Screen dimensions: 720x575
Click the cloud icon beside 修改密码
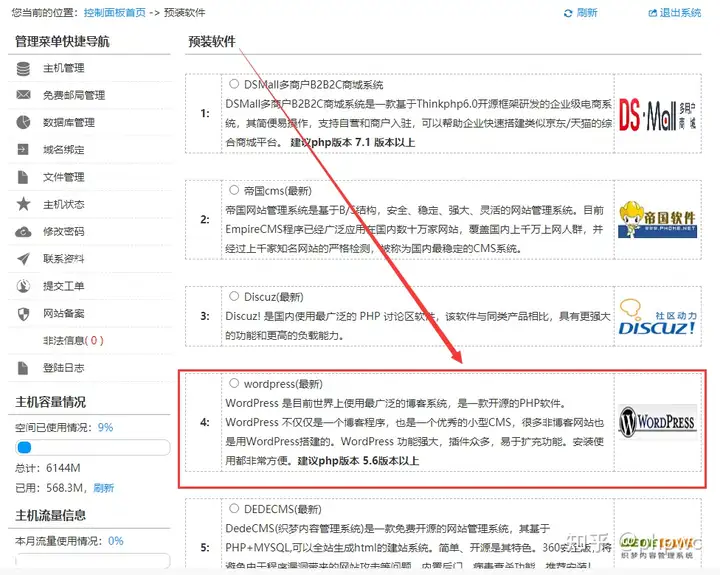(x=23, y=231)
